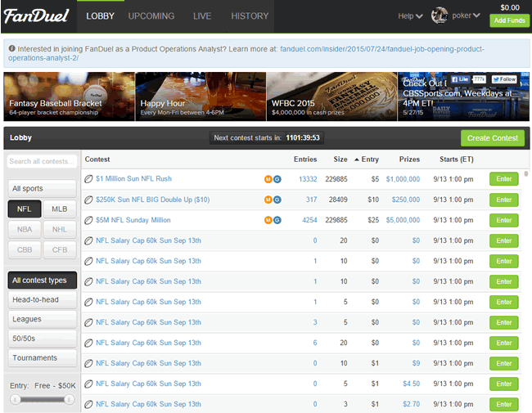Click the Add Funds button
Viewport: 532px width, 413px height.
pos(509,20)
